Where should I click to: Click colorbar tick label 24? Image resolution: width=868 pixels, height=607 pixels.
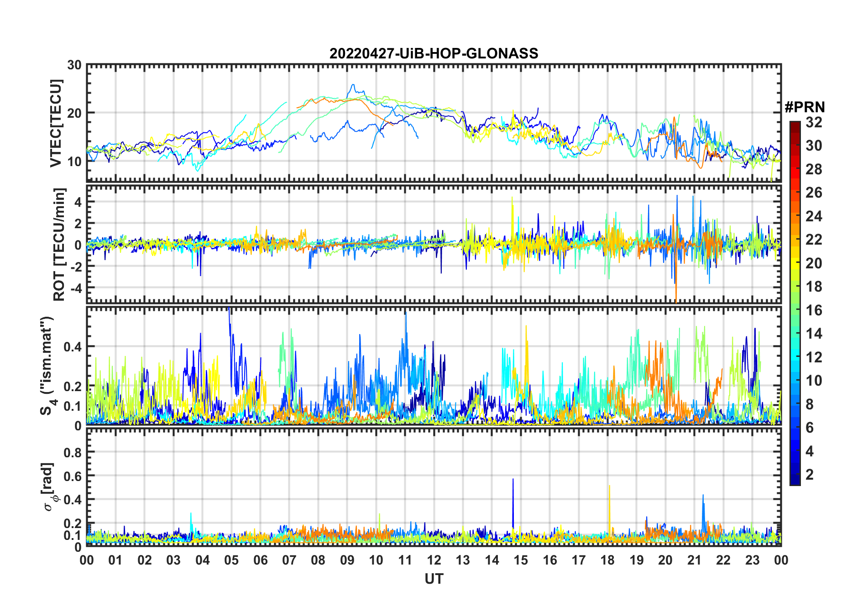pos(814,216)
